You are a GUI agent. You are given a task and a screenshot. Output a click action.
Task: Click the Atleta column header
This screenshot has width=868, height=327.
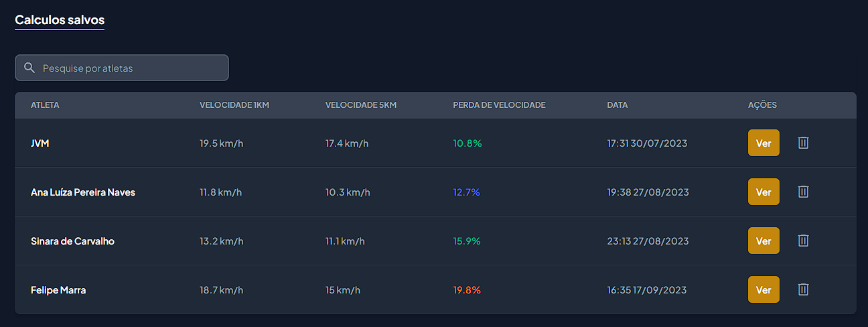[x=45, y=105]
